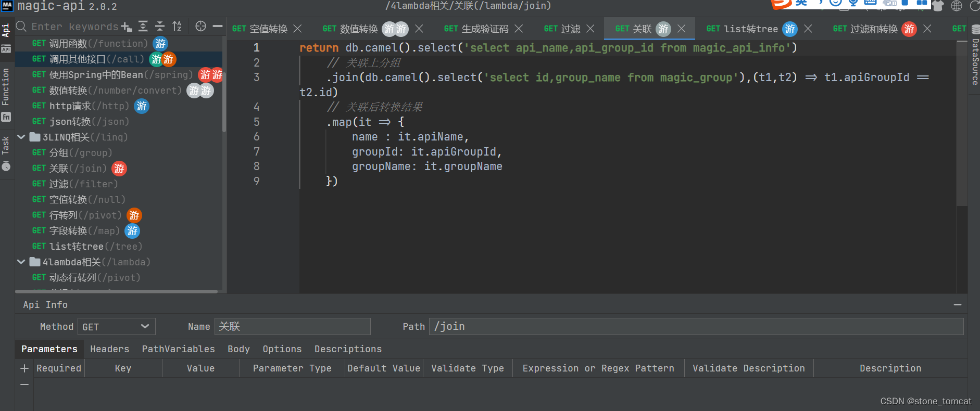This screenshot has width=980, height=411.
Task: Click the create new group icon
Action: [127, 27]
